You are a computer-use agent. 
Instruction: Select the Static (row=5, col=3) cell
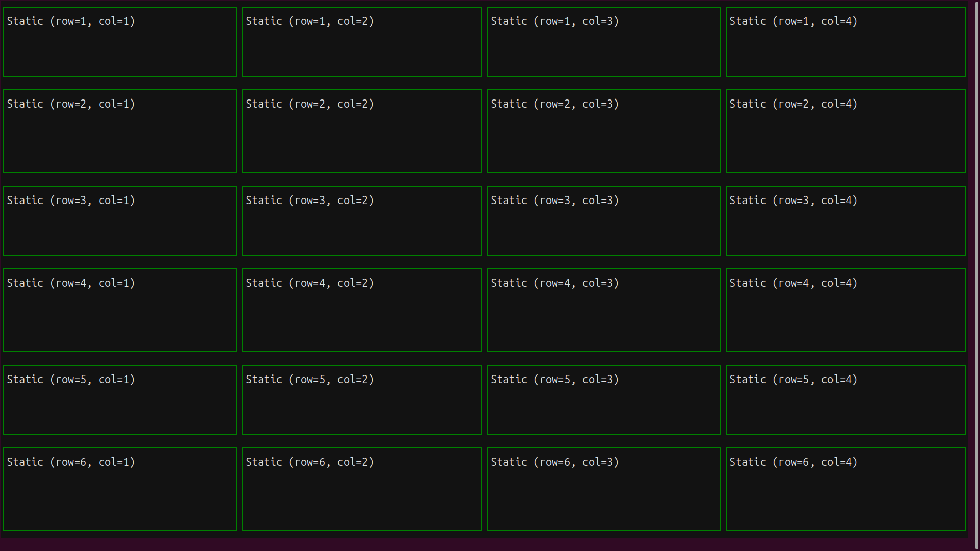(603, 399)
